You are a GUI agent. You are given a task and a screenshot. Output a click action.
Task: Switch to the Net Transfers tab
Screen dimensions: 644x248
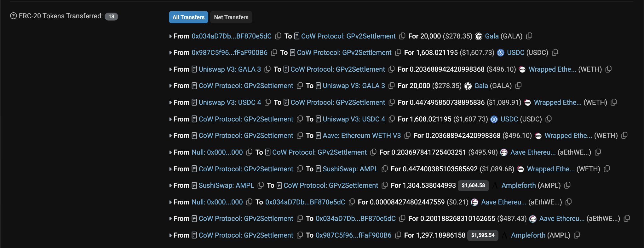[x=231, y=17]
